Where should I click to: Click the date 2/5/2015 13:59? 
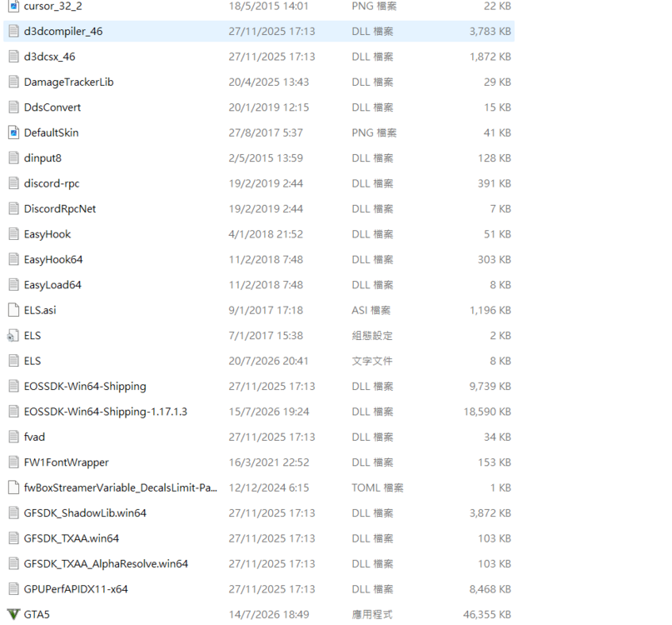[266, 157]
